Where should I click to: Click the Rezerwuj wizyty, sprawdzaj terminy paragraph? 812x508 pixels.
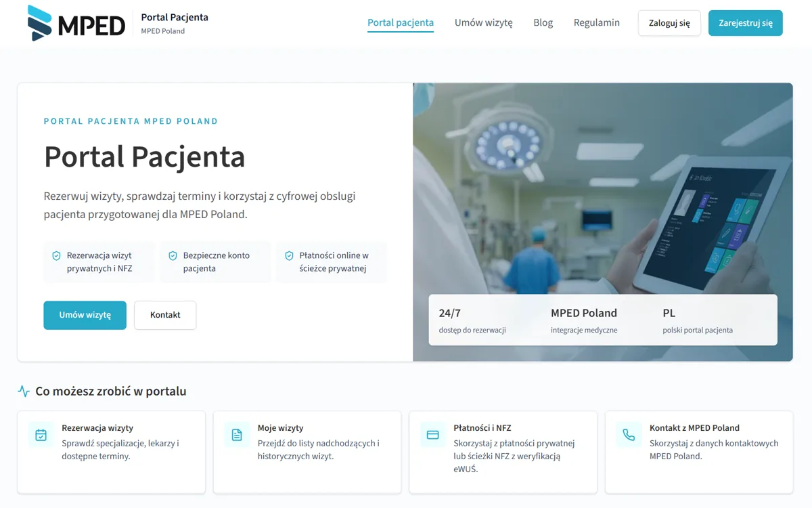tap(200, 205)
